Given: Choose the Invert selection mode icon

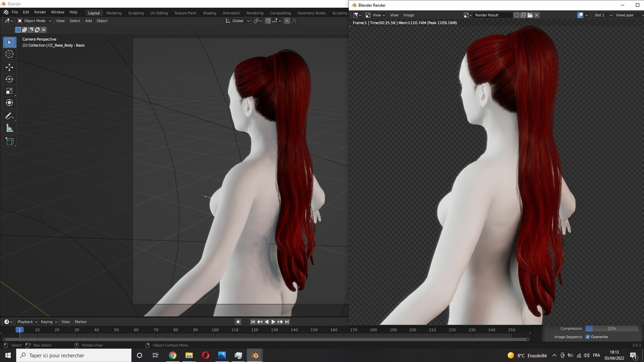Looking at the screenshot, I should pyautogui.click(x=37, y=30).
